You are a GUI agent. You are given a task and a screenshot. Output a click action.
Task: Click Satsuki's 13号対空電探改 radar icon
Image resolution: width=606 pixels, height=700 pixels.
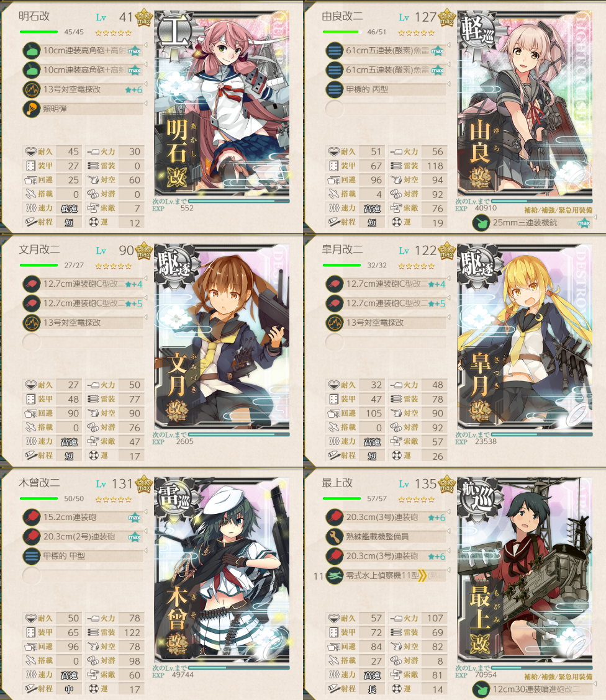point(335,323)
